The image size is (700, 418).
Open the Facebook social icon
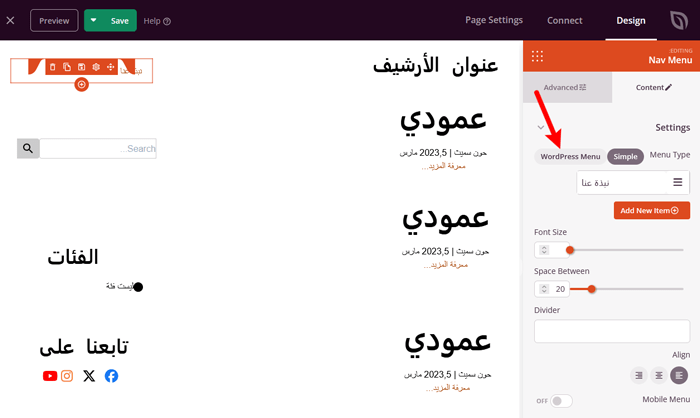pos(111,376)
